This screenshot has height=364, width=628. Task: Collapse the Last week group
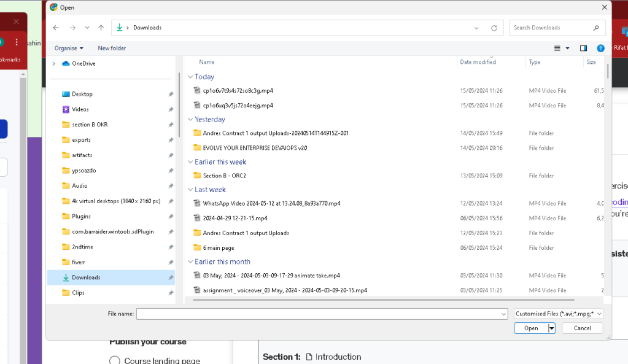190,190
